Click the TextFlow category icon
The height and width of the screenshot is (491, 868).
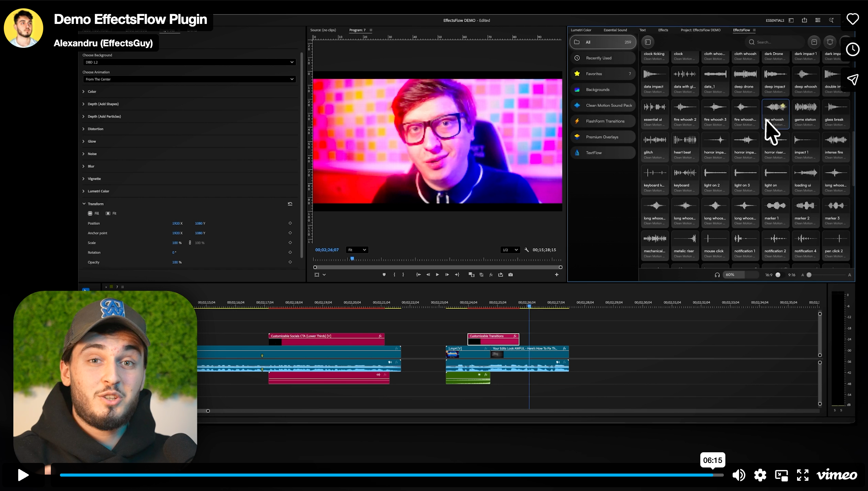pos(577,153)
